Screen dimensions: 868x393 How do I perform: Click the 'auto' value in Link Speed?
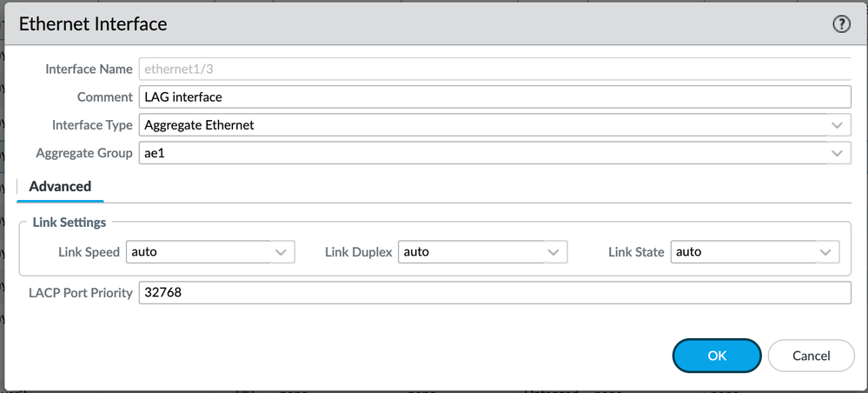pos(144,252)
